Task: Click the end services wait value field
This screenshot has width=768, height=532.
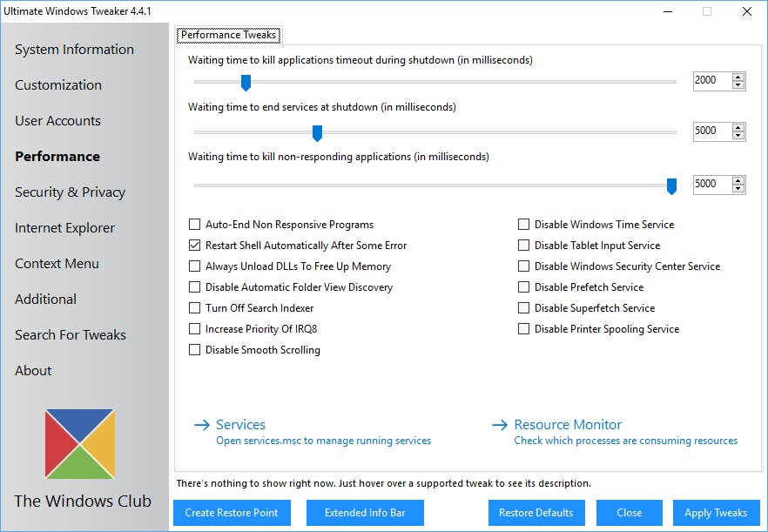Action: [712, 131]
